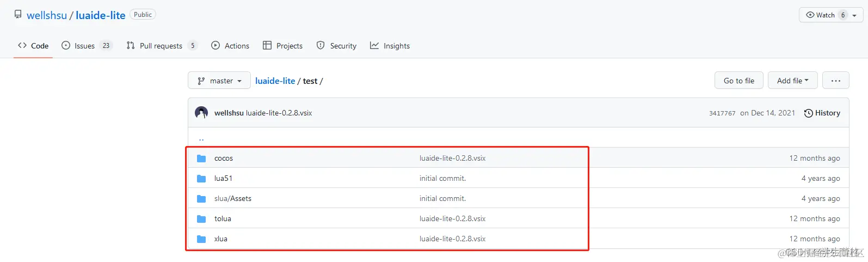Viewport: 868px width, 262px height.
Task: Open the master branch selector
Action: pos(219,81)
